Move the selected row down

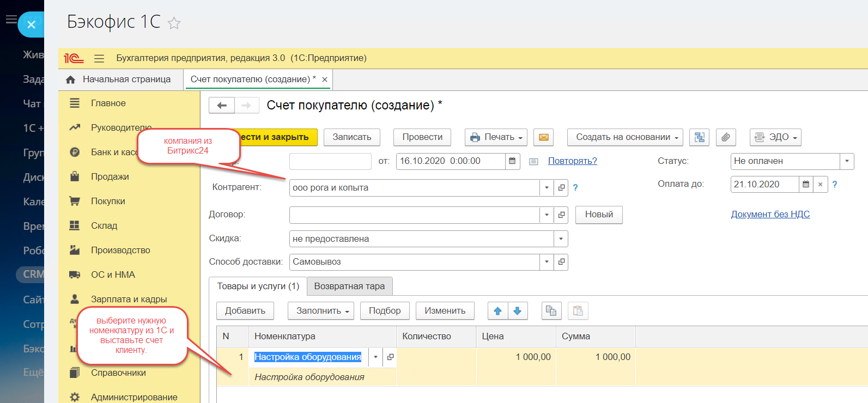pos(518,311)
